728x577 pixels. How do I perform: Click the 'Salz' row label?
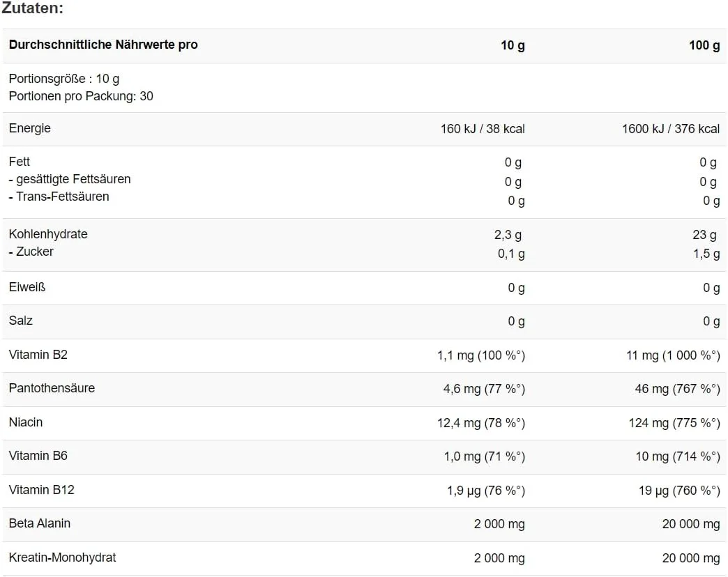21,321
